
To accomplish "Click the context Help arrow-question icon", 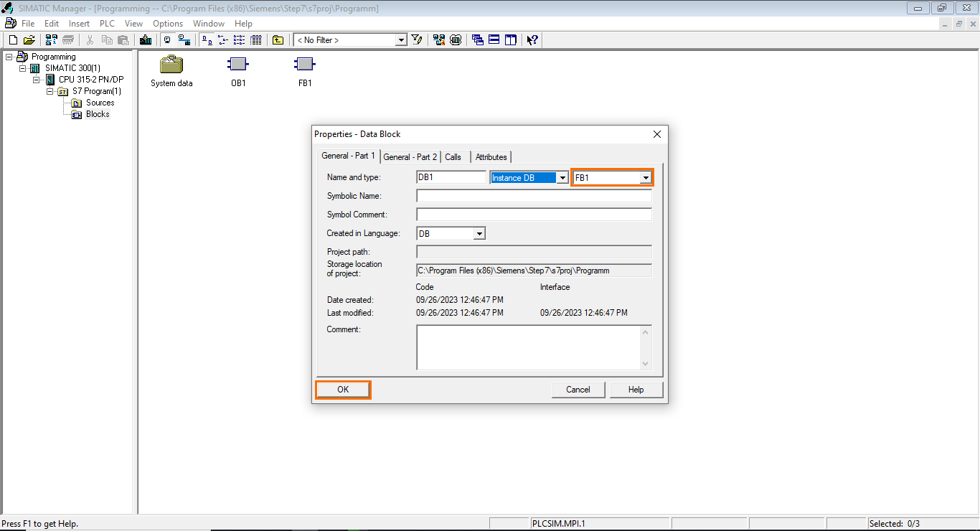I will (532, 40).
